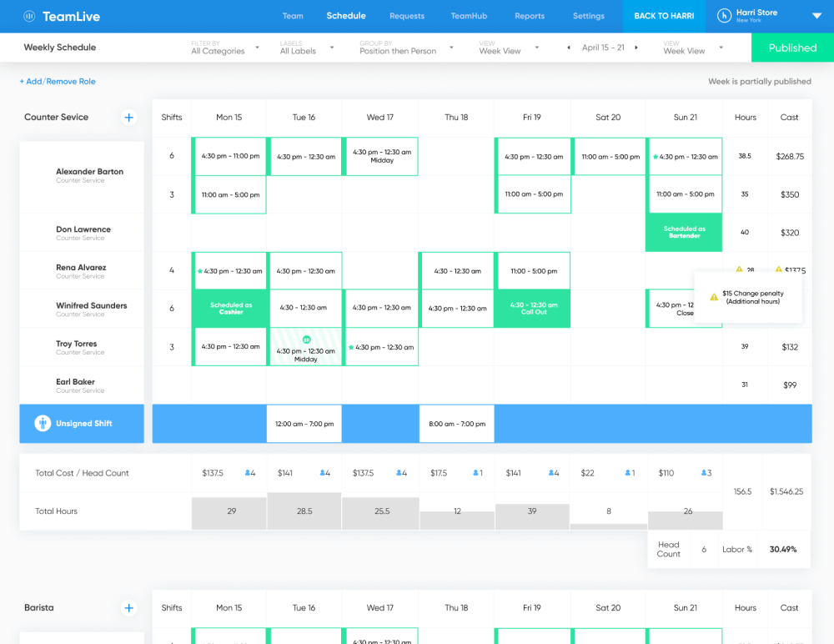
Task: Click the warning icon beside the $1375 cast value
Action: point(778,269)
